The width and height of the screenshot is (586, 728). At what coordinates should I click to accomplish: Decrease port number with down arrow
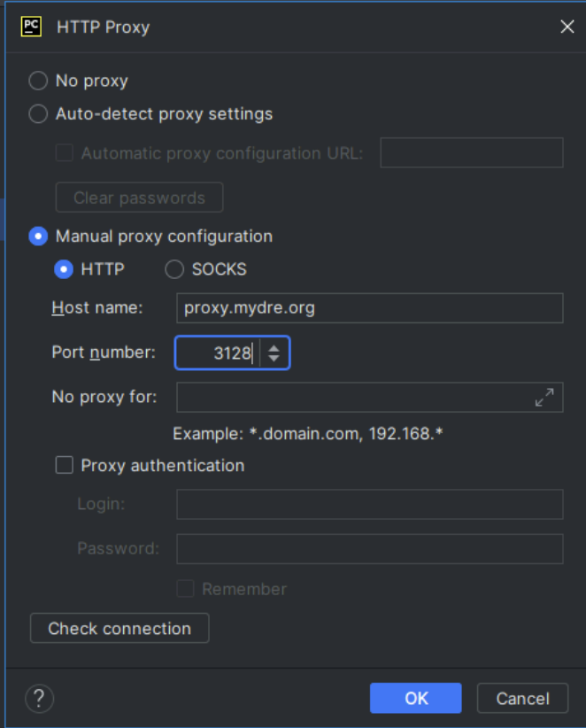274,358
